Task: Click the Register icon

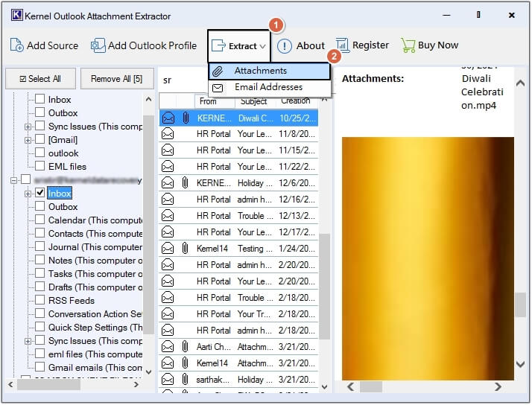Action: pyautogui.click(x=343, y=45)
